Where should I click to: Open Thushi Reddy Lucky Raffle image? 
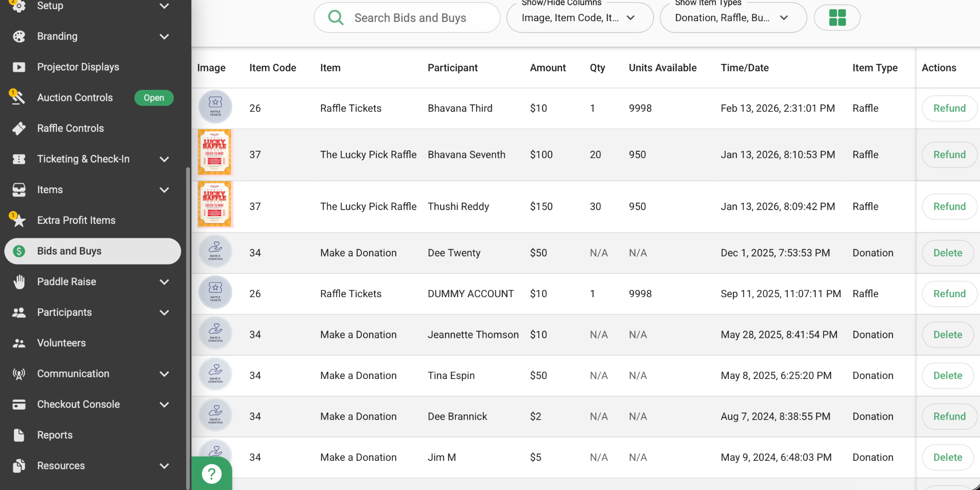click(214, 204)
